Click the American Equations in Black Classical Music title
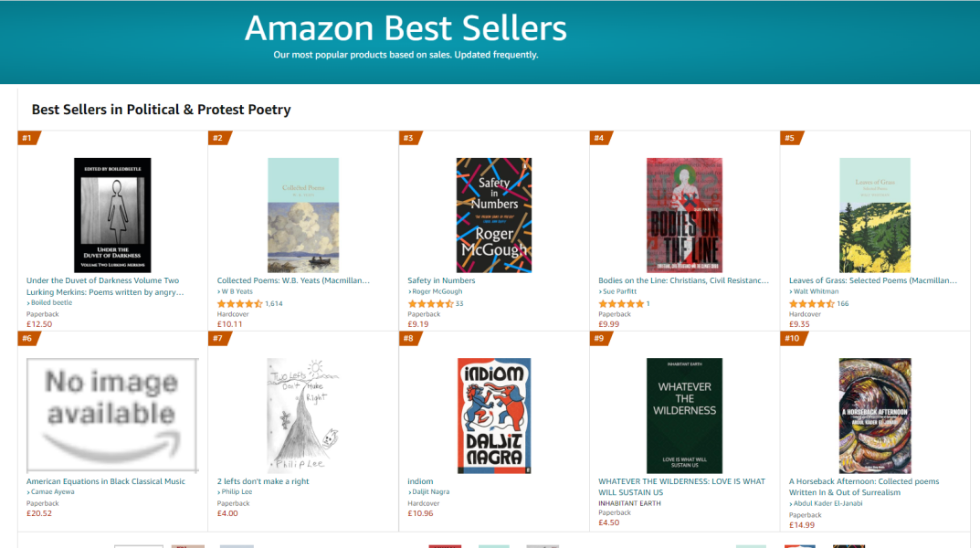This screenshot has height=548, width=980. 105,481
